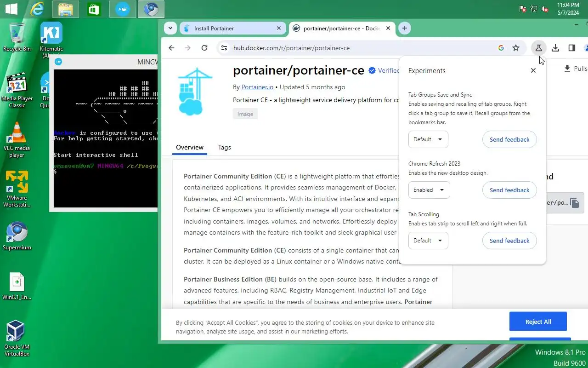Click the Experiments panel heading
Screen dimensions: 588x368
[427, 70]
